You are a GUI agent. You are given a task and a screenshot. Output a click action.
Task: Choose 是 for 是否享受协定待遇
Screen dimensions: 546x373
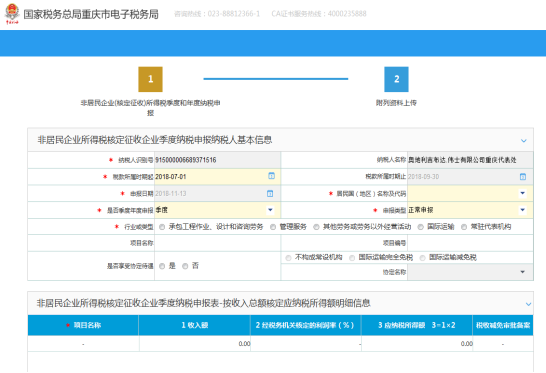tap(162, 266)
